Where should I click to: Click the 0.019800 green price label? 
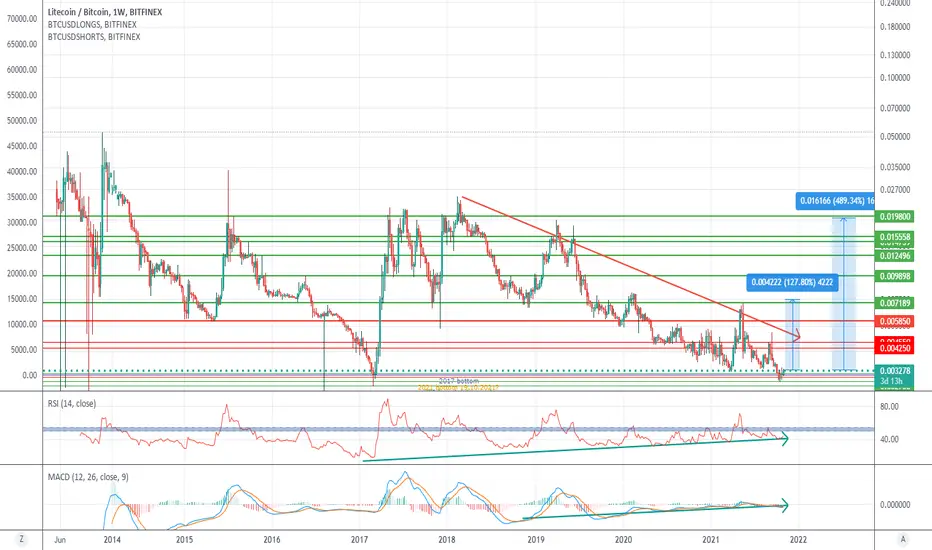[x=895, y=216]
